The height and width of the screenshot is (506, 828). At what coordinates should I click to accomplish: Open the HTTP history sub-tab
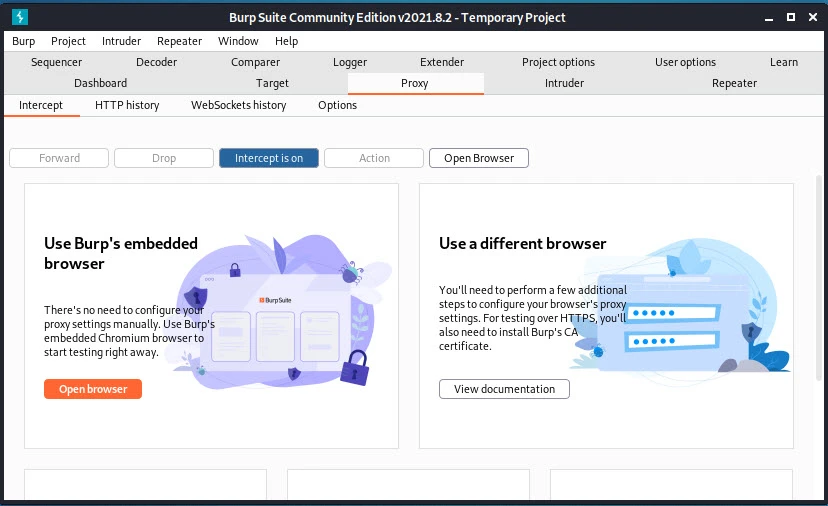(127, 105)
